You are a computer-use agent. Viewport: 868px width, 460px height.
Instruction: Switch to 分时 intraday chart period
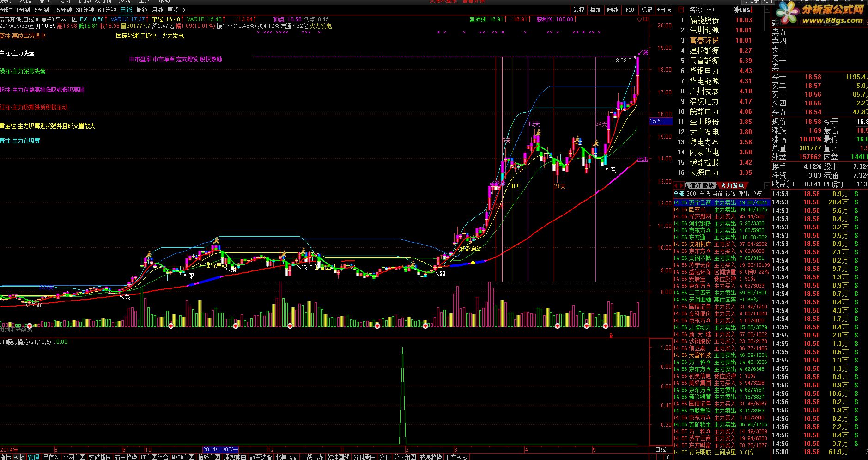point(6,10)
